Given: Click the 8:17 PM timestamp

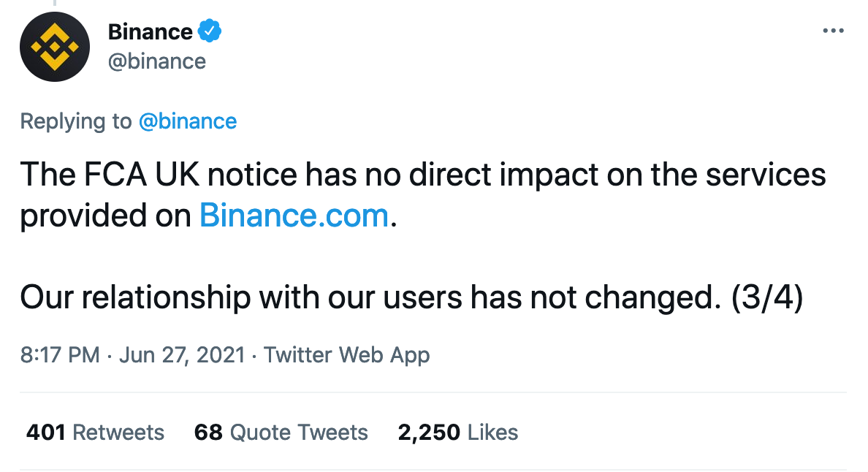Looking at the screenshot, I should click(x=60, y=354).
